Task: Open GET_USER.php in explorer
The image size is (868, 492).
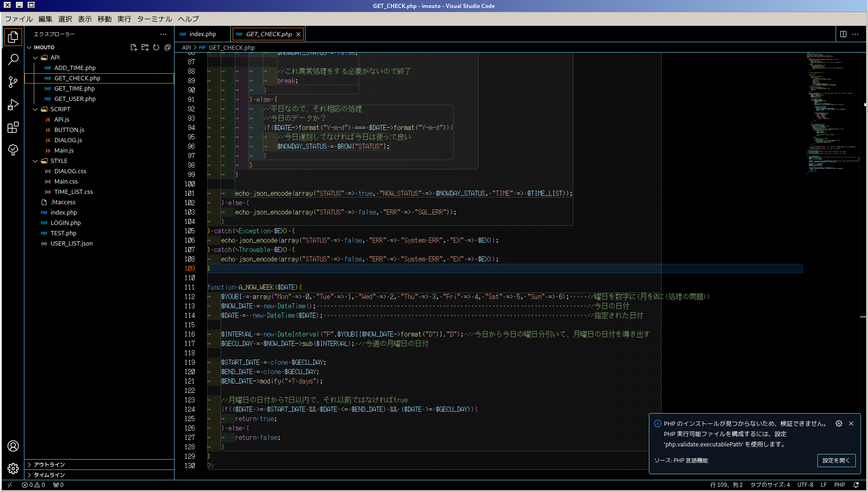Action: [99, 99]
